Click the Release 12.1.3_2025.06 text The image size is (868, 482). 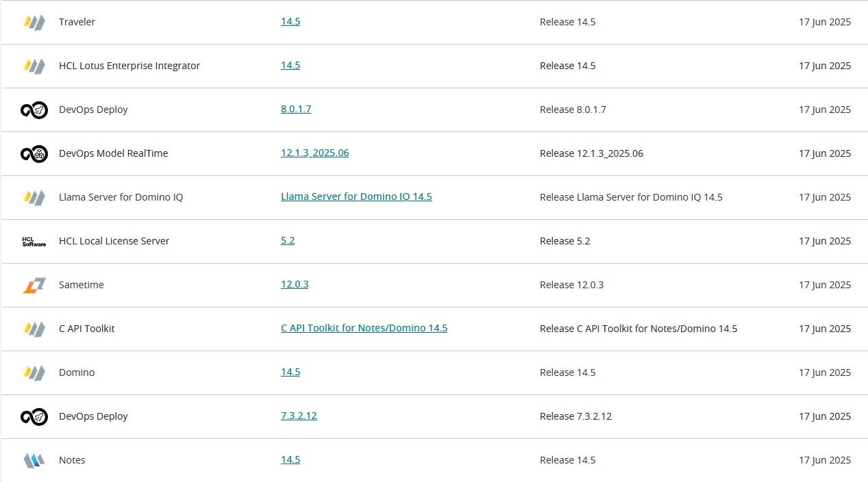coord(591,153)
